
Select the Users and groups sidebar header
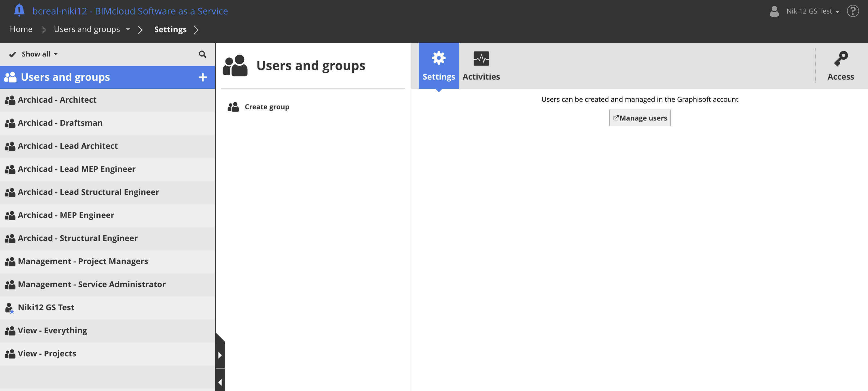pos(107,77)
